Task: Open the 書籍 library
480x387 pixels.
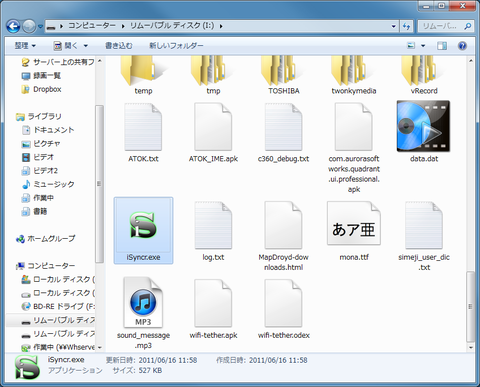Action: click(34, 211)
